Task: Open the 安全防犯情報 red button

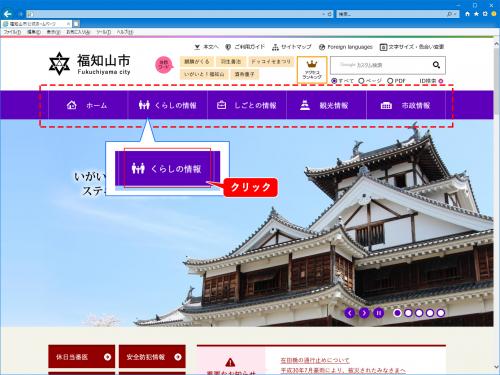Action: tap(152, 357)
